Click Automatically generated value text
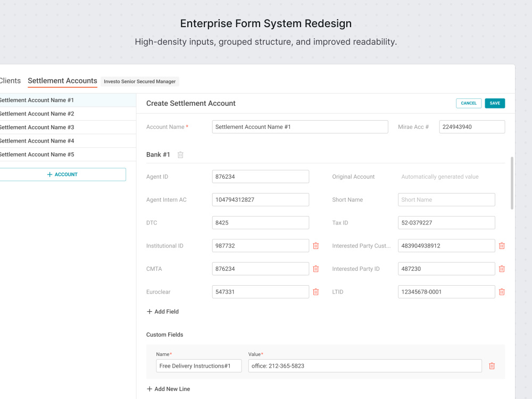 click(x=440, y=177)
